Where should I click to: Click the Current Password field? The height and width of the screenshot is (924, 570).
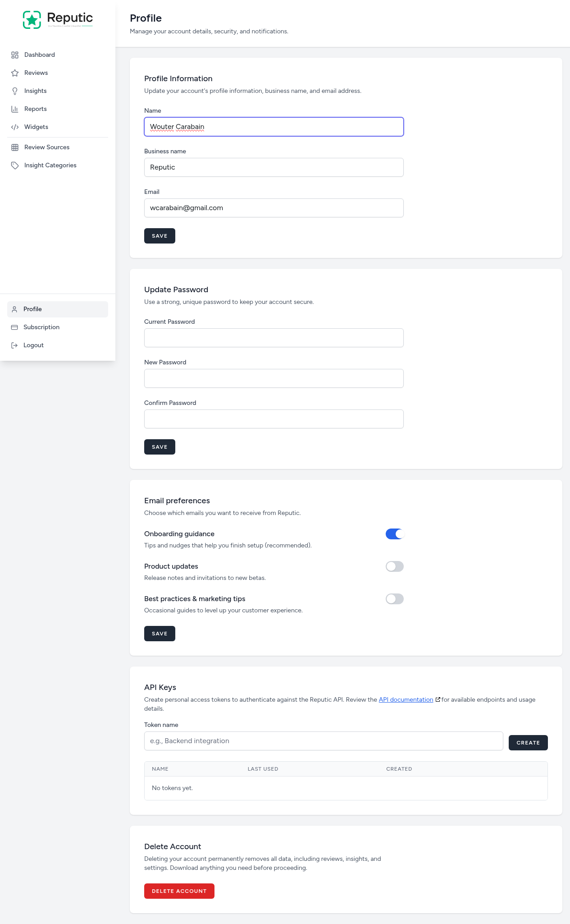[274, 337]
